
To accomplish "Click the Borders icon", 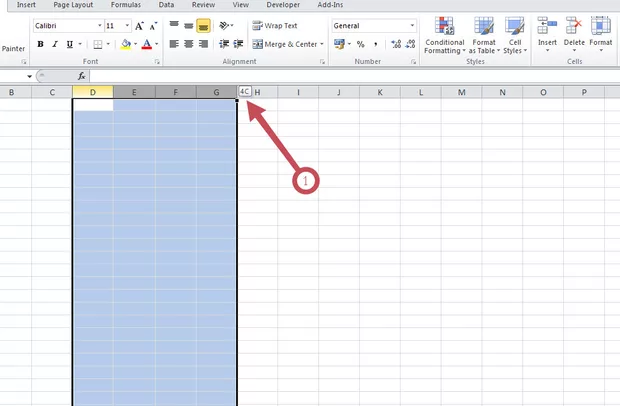I will [x=98, y=44].
